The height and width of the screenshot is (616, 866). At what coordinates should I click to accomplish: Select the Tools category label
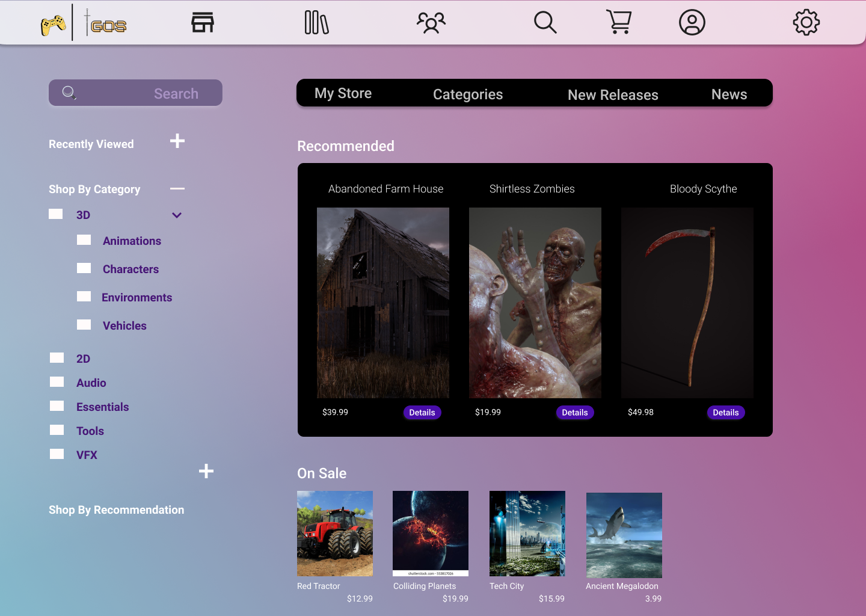coord(90,431)
